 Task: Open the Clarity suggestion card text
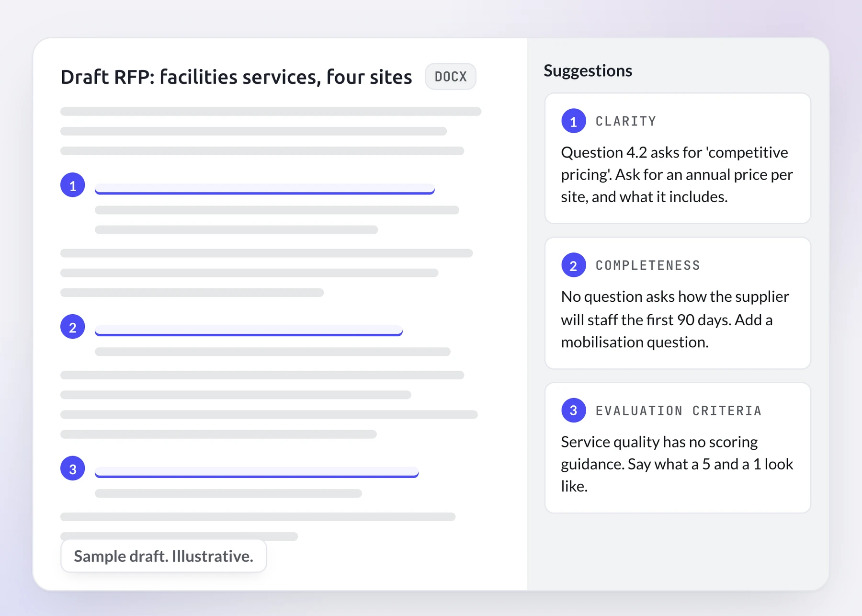[x=677, y=174]
